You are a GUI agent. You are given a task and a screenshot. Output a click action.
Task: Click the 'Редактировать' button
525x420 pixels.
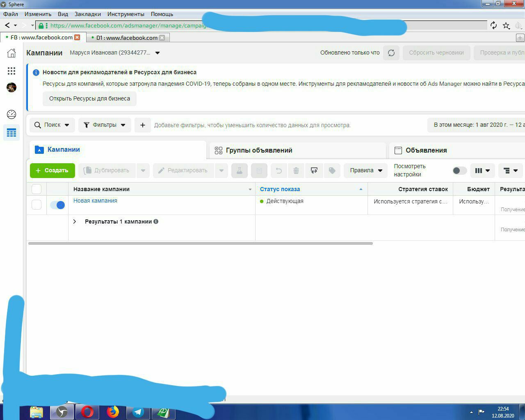tap(184, 170)
